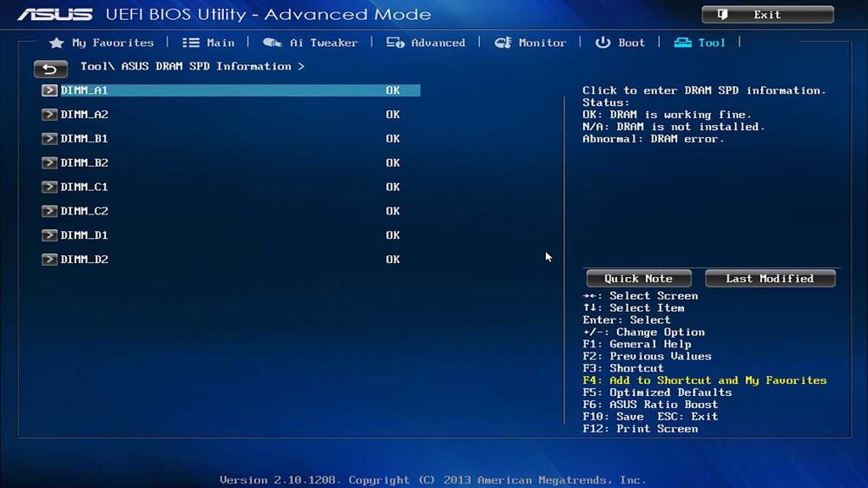Click the breadcrumb Tool\ ASUS DRAM SPD Information
The width and height of the screenshot is (868, 488).
tap(192, 67)
